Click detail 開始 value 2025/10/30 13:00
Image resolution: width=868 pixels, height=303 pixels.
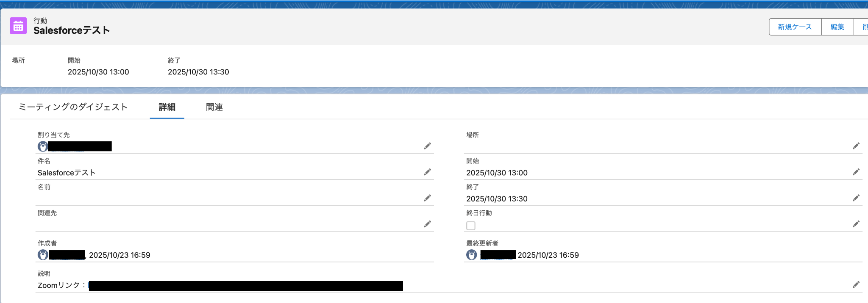pos(497,173)
